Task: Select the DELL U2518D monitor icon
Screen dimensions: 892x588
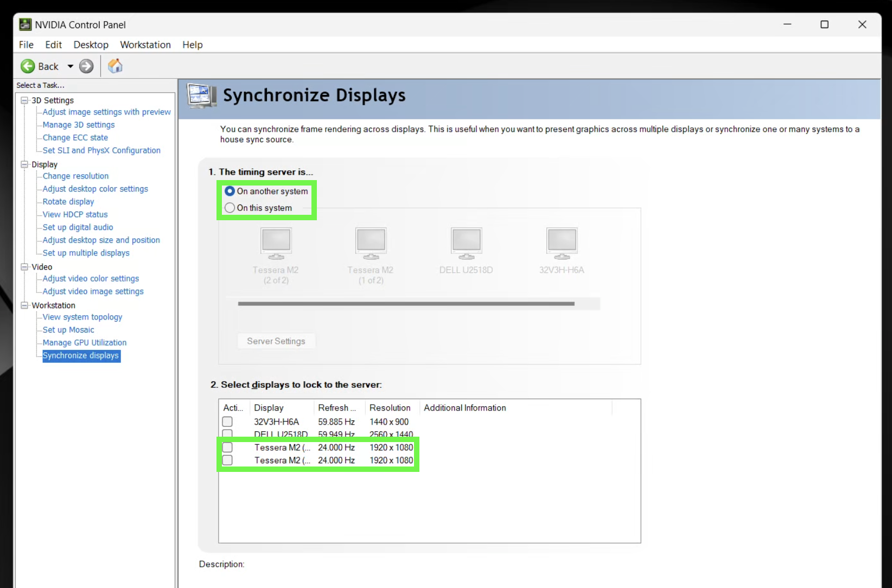Action: (466, 242)
